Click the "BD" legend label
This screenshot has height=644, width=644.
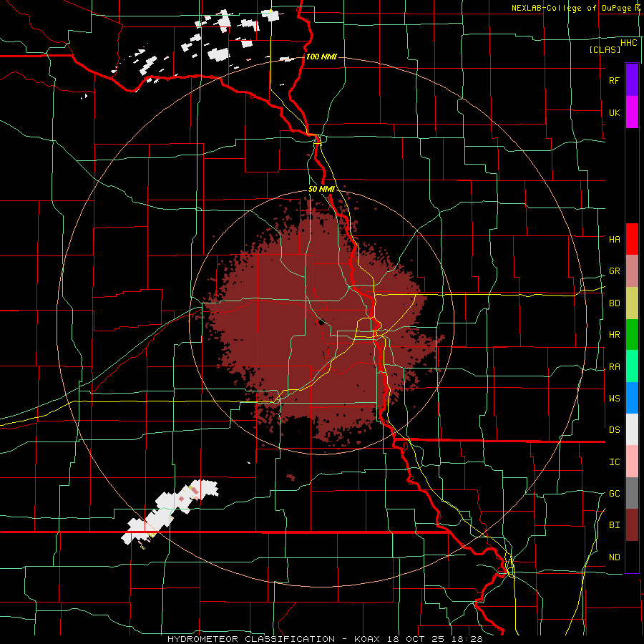click(x=614, y=303)
